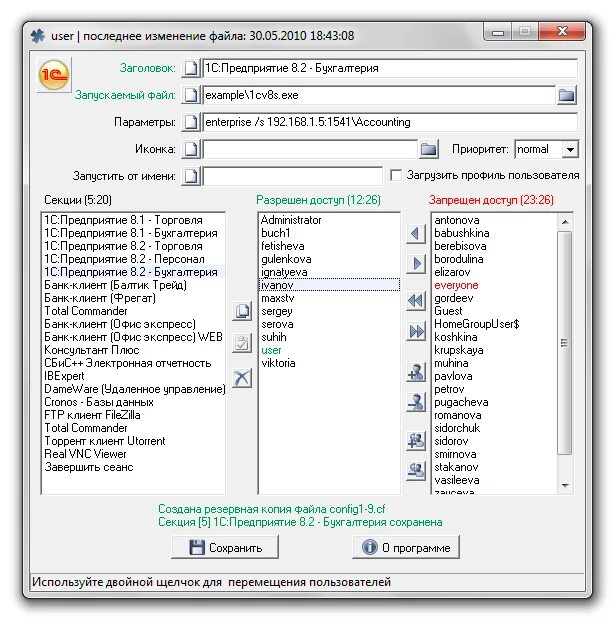This screenshot has width=614, height=625.
Task: Click into the Заголовок text field
Action: point(390,68)
